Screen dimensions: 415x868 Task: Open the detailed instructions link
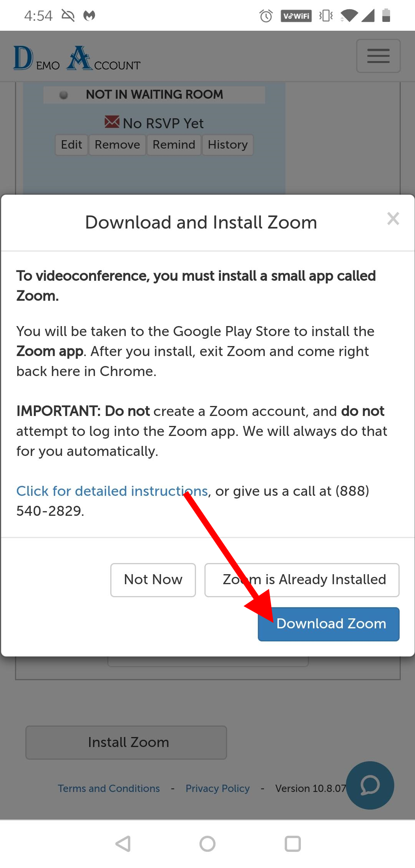112,491
